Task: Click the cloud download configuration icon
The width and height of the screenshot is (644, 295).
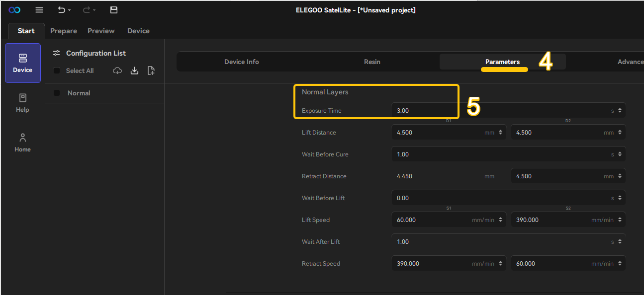Action: point(117,71)
